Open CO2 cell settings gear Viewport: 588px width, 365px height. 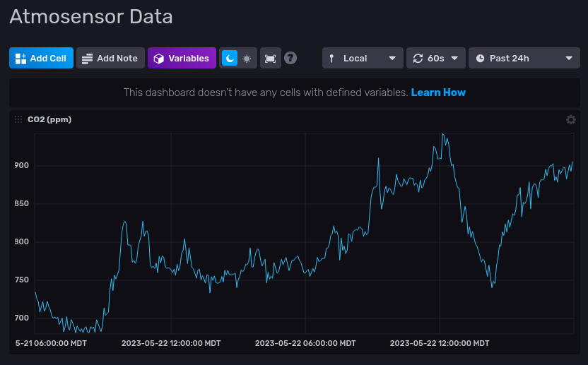(571, 120)
